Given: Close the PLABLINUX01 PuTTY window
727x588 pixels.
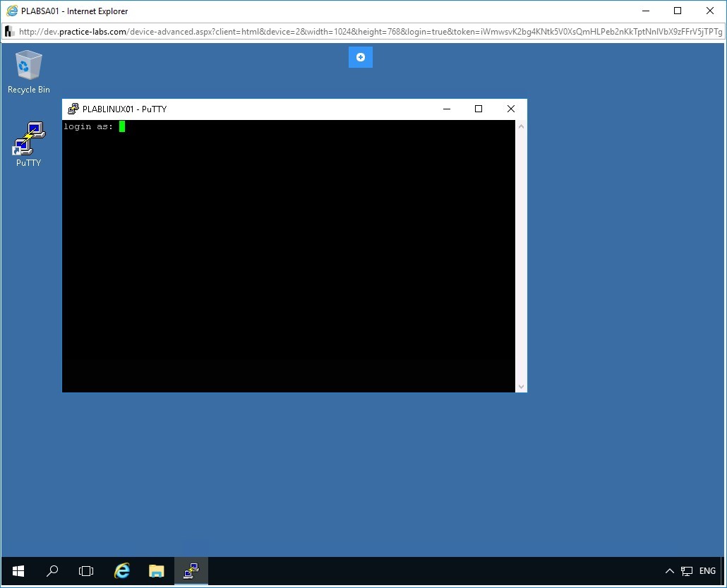Looking at the screenshot, I should pos(511,109).
